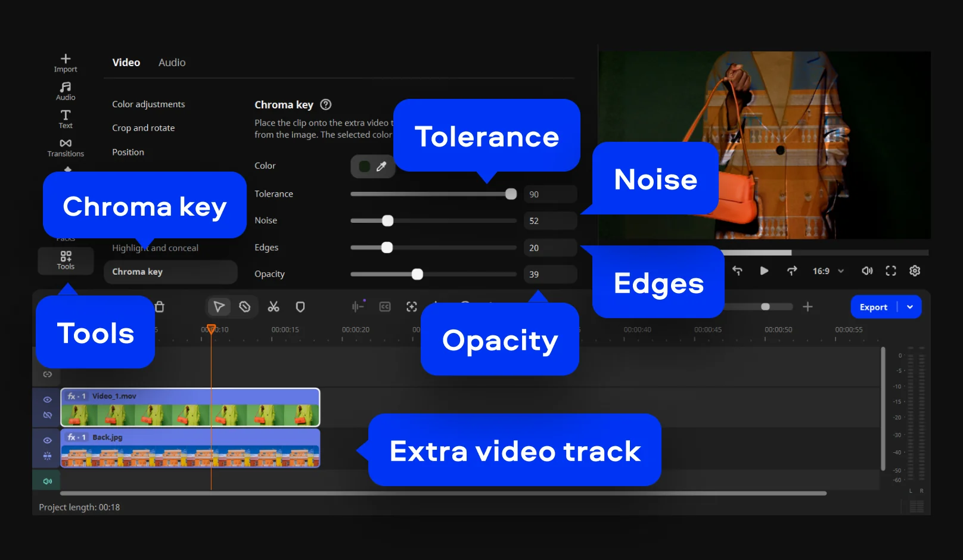This screenshot has width=963, height=560.
Task: Open the Text titles panel
Action: pyautogui.click(x=66, y=119)
